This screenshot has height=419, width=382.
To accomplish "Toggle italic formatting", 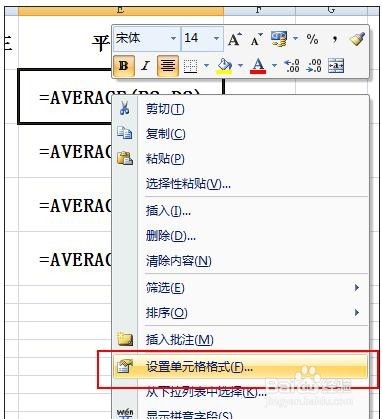I will pos(145,66).
